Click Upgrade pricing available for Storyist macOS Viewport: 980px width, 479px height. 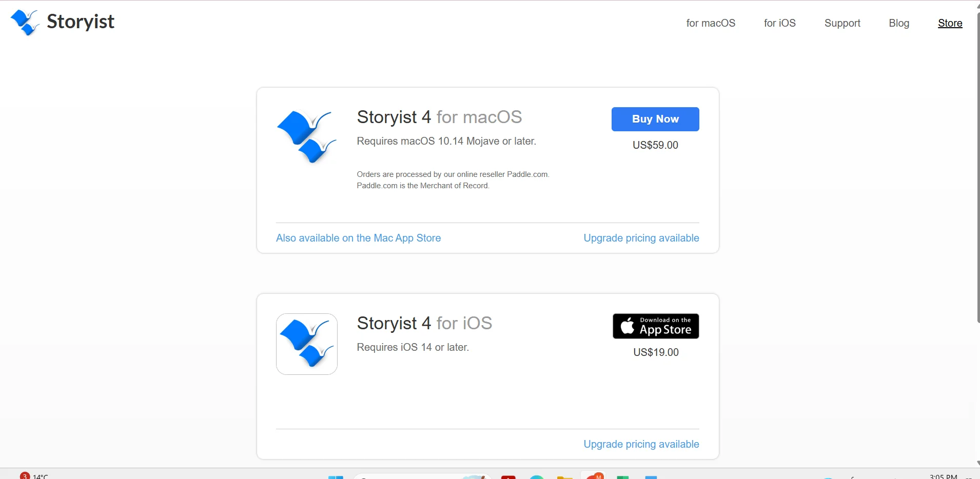(x=641, y=238)
